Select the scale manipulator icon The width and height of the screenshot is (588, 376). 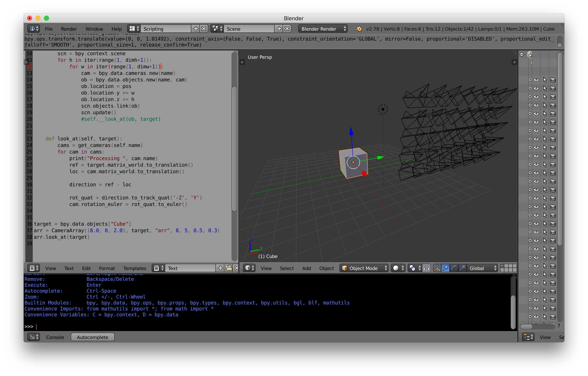point(462,268)
